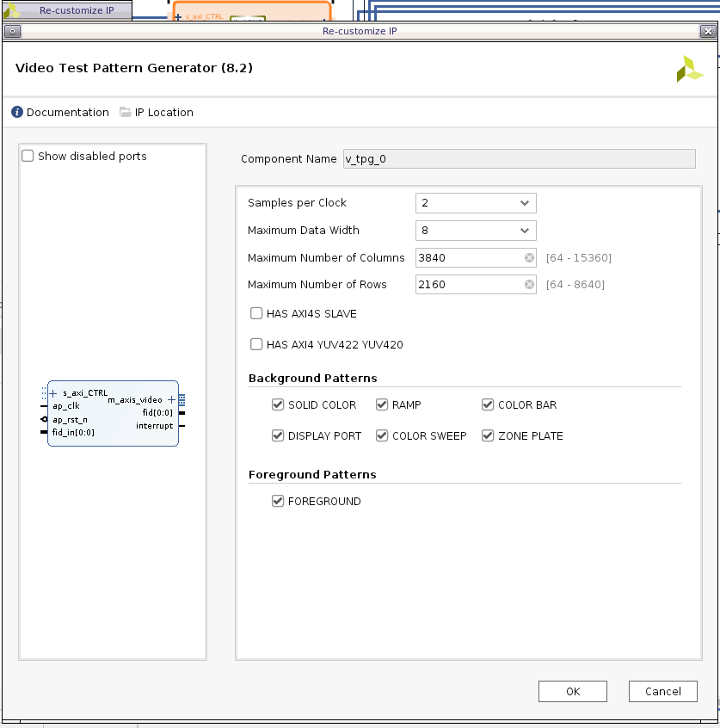Uncheck the FOREGROUND pattern checkbox
The height and width of the screenshot is (728, 720).
pyautogui.click(x=278, y=502)
